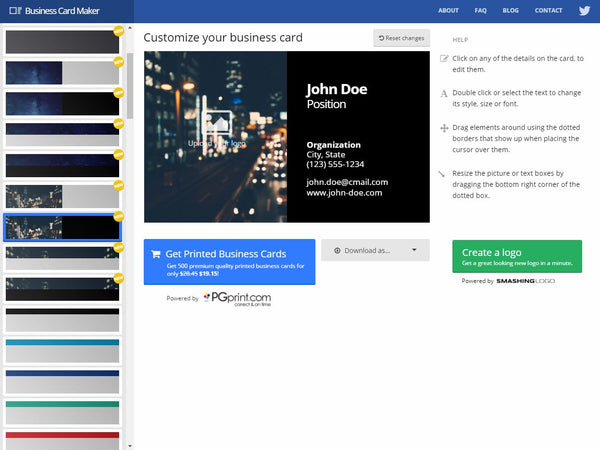
Task: Click the edit pencil help icon
Action: coord(444,59)
